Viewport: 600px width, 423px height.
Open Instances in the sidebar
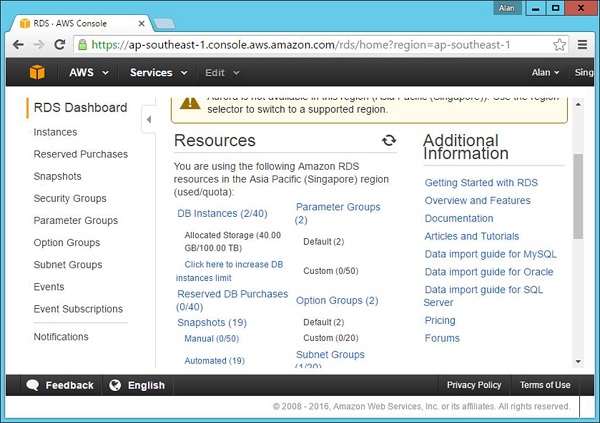55,132
